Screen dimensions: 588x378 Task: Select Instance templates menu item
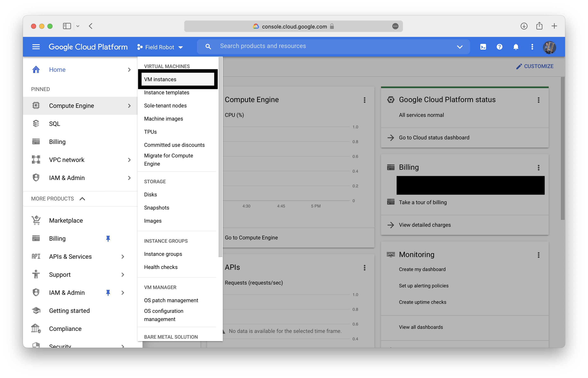click(x=167, y=92)
